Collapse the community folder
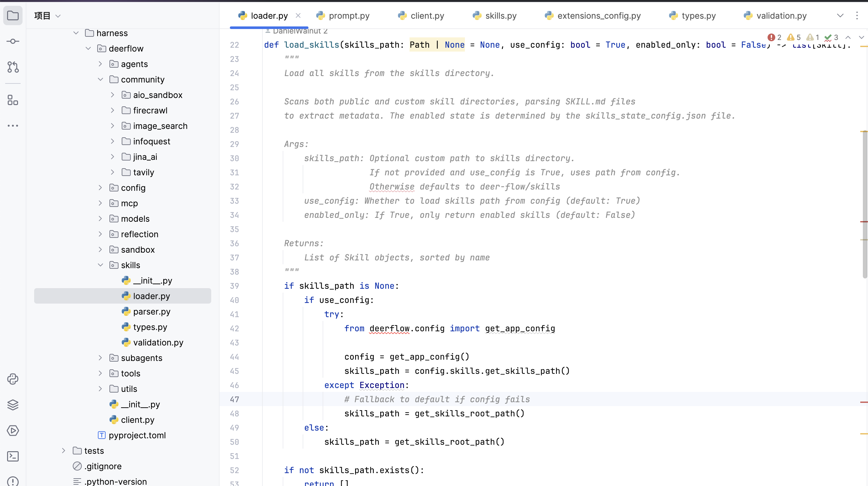 pos(100,80)
